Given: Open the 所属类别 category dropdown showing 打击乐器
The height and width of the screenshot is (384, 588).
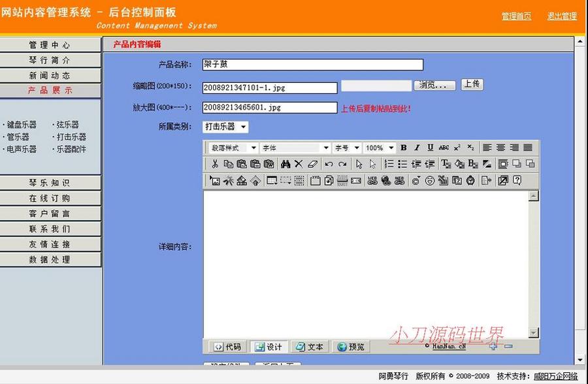Looking at the screenshot, I should click(x=225, y=127).
